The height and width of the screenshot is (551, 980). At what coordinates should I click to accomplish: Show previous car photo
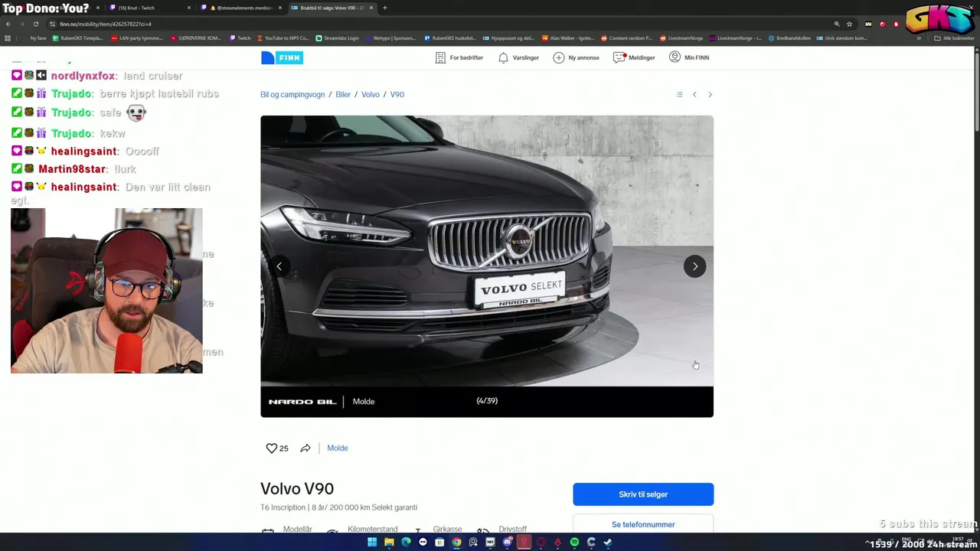[x=279, y=266]
